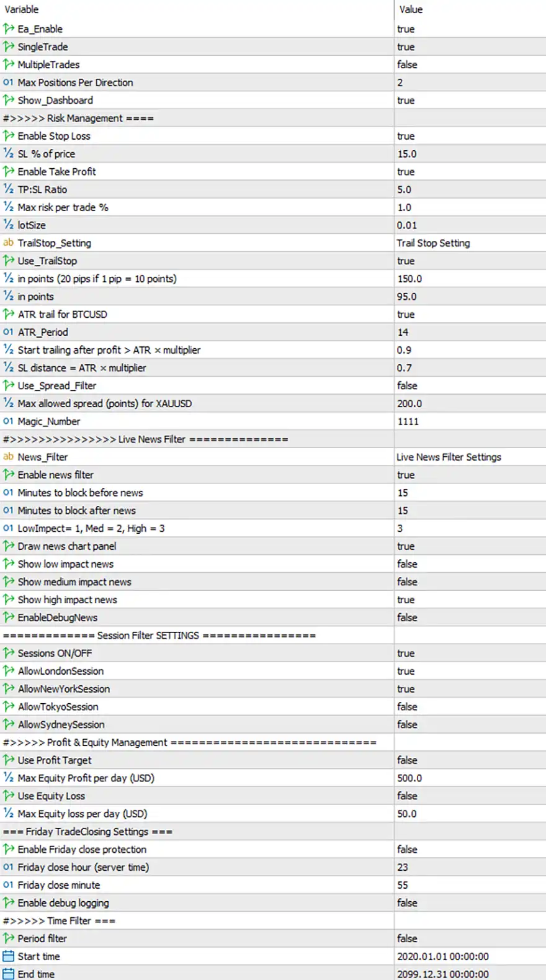Click the string icon beside TrailStop_Setting

pyautogui.click(x=8, y=243)
